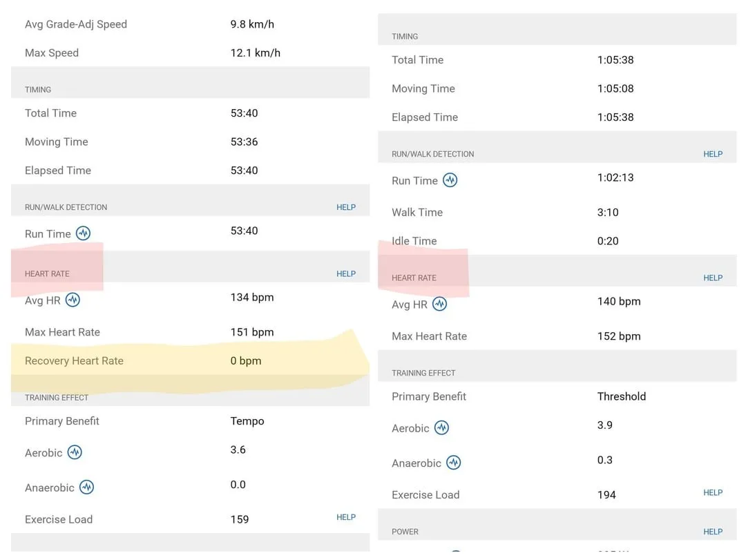
Task: Click HELP in the POWER section header
Action: tap(713, 532)
